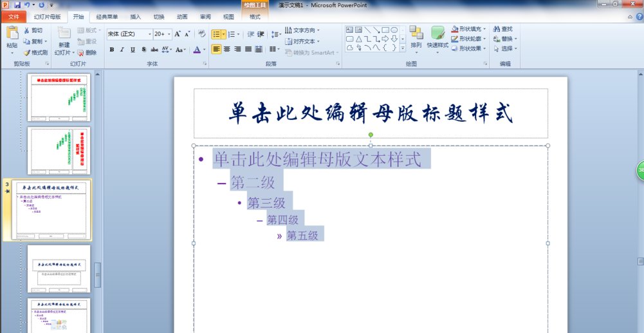Click Select (选择) button
This screenshot has height=333, width=644.
504,48
